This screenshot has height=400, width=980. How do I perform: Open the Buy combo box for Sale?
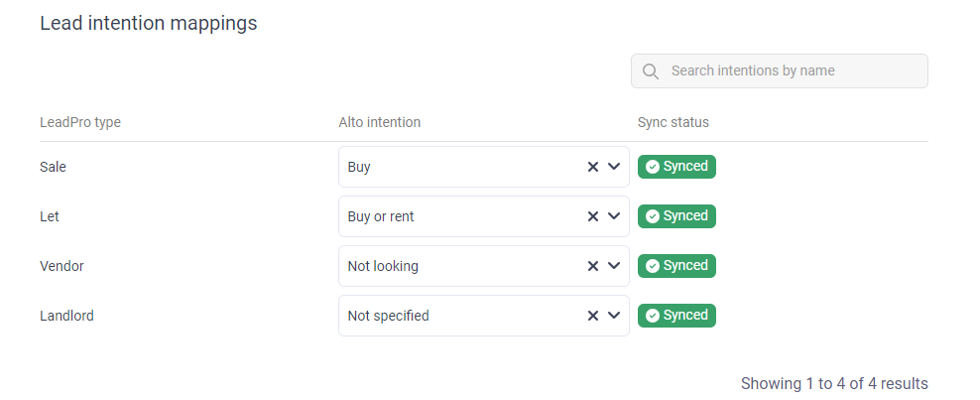tap(456, 167)
